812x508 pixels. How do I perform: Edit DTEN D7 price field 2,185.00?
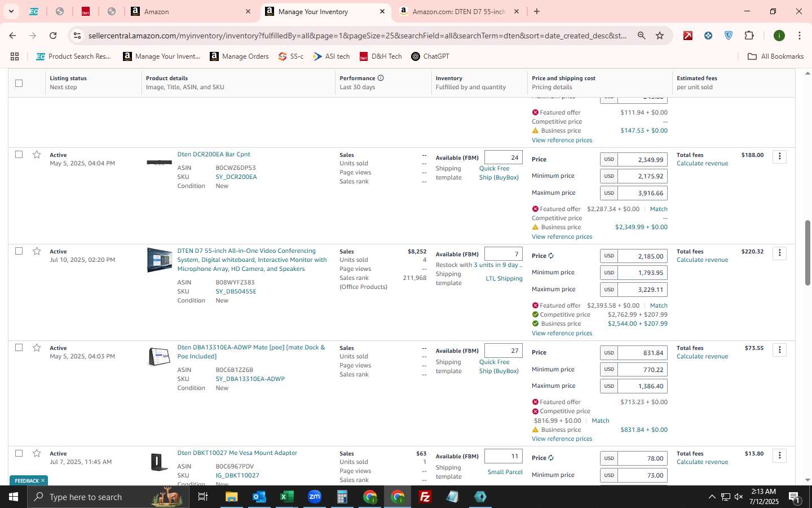pyautogui.click(x=643, y=256)
